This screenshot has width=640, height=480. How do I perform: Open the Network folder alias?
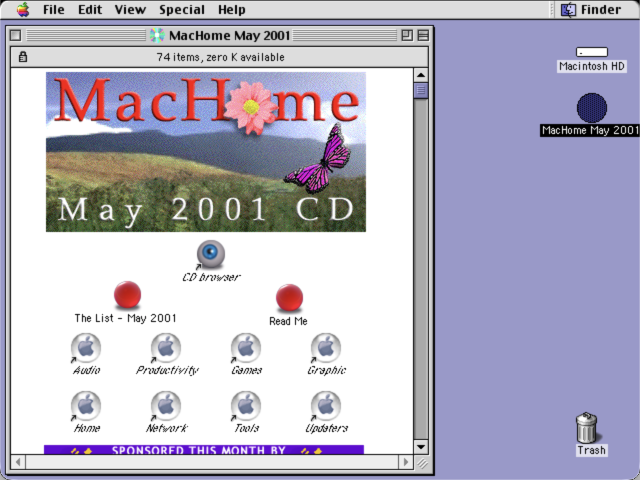click(x=166, y=406)
